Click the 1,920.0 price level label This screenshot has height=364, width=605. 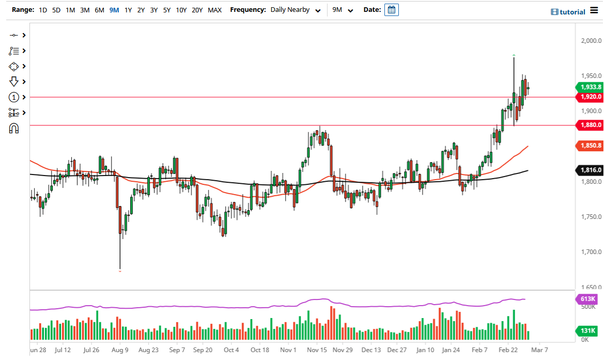coord(589,97)
